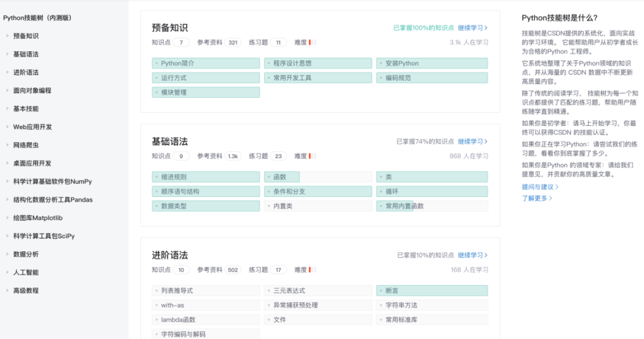
Task: Select the 类 knowledge point
Action: [x=432, y=177]
